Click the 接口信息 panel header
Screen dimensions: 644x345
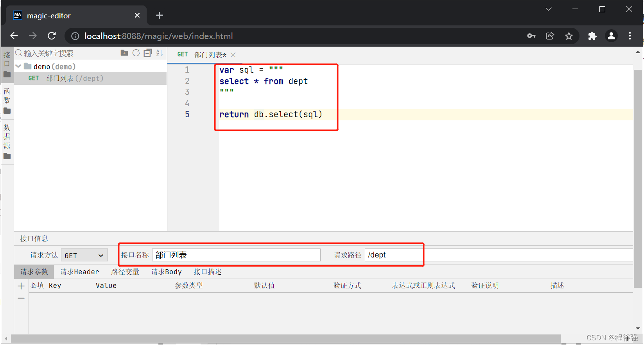point(34,238)
